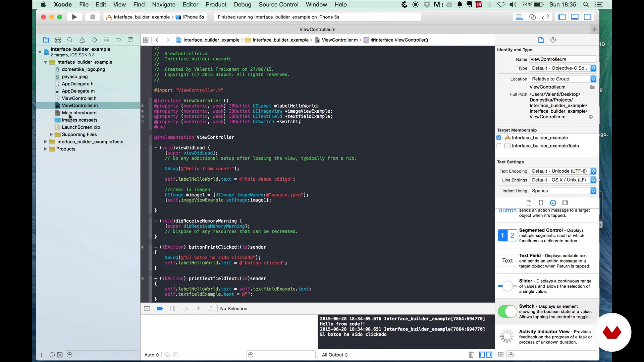
Task: Show the Project navigator
Action: click(x=46, y=40)
